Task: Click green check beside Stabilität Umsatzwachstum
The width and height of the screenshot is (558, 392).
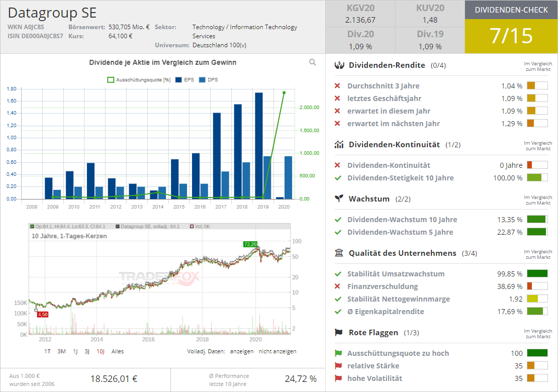Action: click(x=338, y=274)
